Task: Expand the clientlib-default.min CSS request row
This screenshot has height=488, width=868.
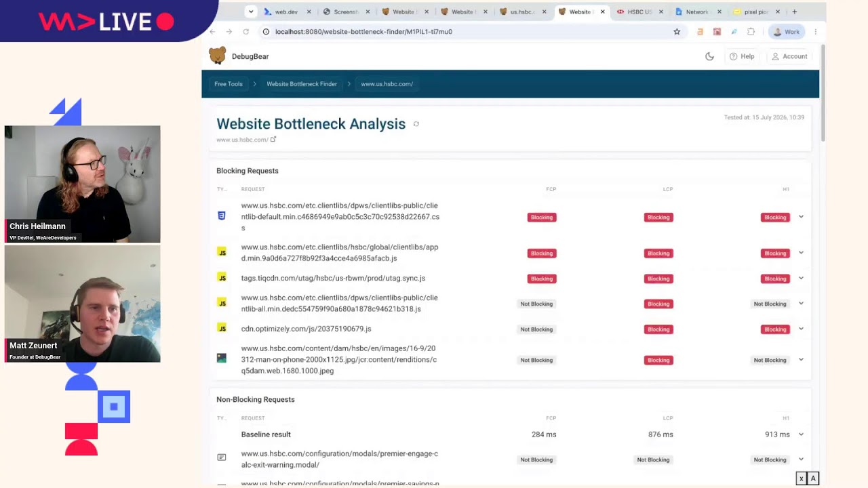Action: point(801,217)
